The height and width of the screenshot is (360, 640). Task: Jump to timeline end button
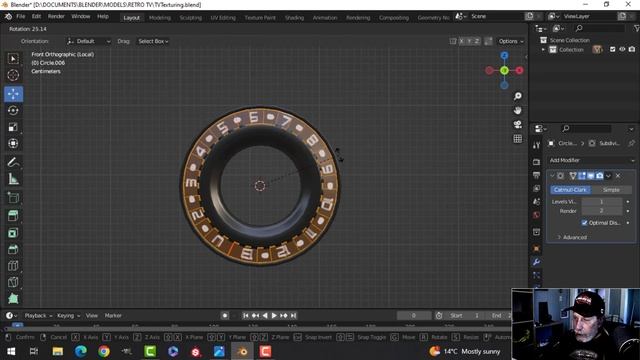pyautogui.click(x=293, y=316)
